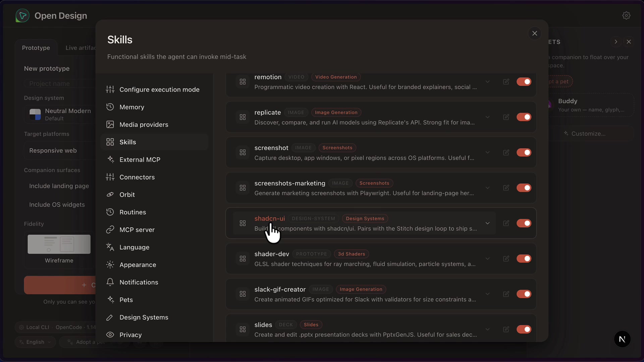644x362 pixels.
Task: Expand the screenshot skill details
Action: tap(488, 153)
